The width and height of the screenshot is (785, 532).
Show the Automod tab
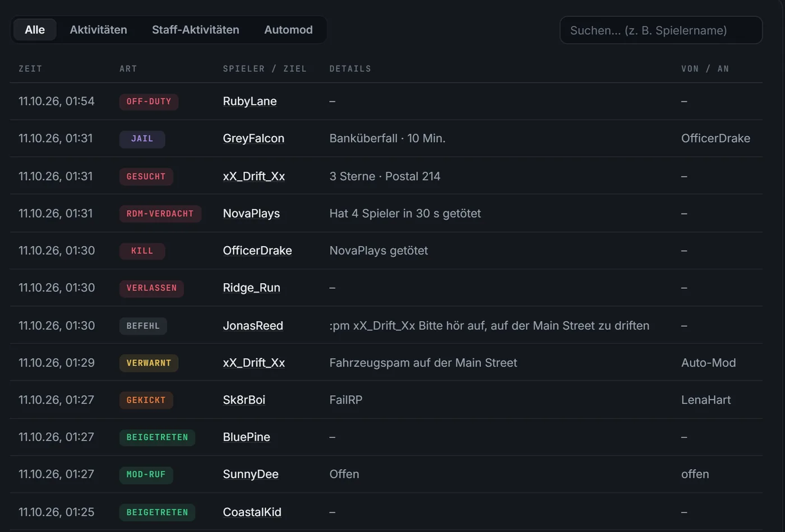tap(288, 30)
